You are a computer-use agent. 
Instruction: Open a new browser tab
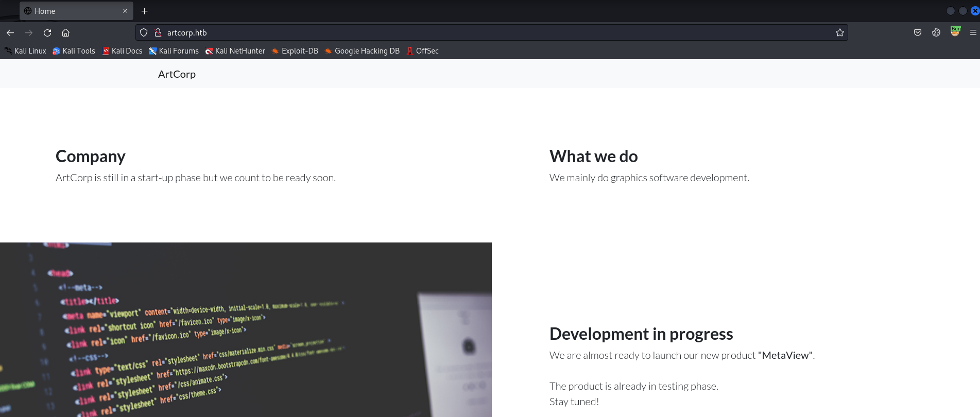click(145, 11)
